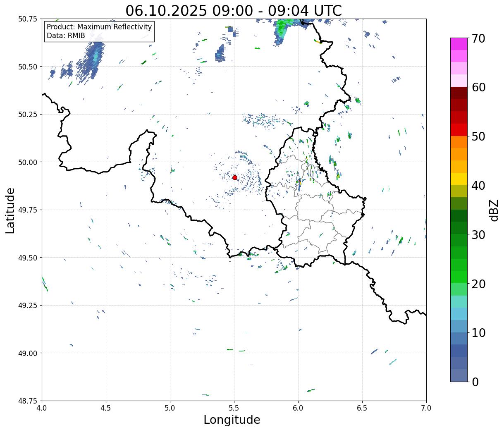The height and width of the screenshot is (430, 504).
Task: Click the longitude tick label 4.0
Action: click(42, 408)
